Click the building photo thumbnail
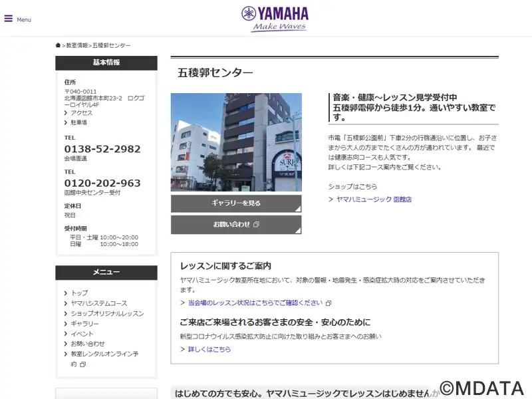The width and height of the screenshot is (532, 399). coord(236,142)
